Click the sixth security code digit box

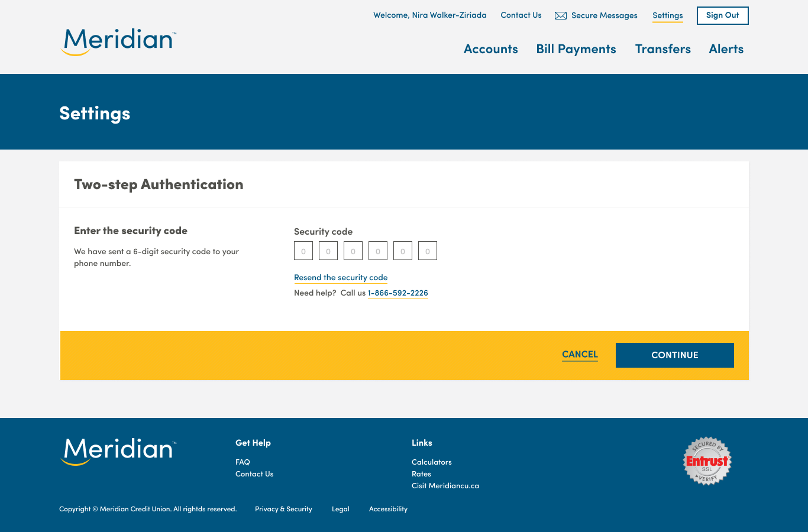(428, 251)
